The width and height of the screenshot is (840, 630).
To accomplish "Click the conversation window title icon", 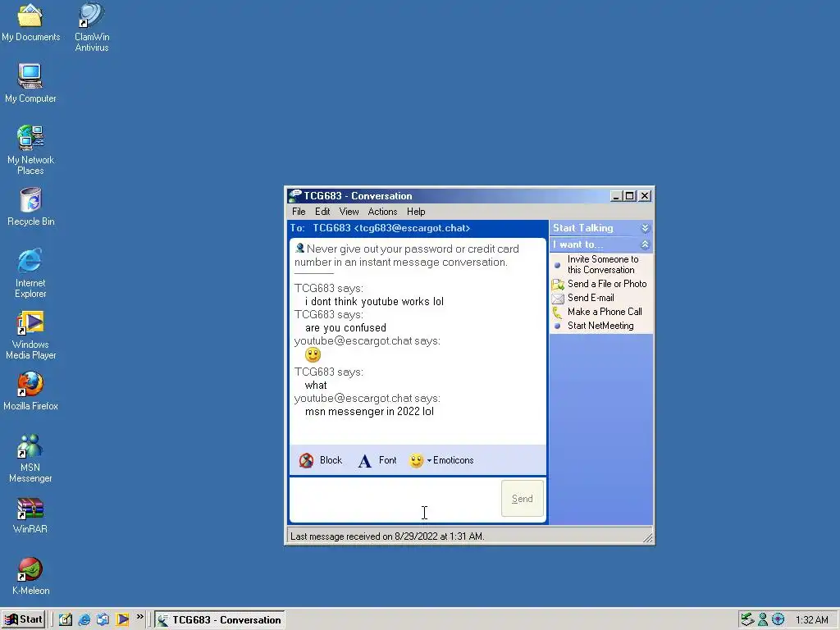I will (x=294, y=196).
